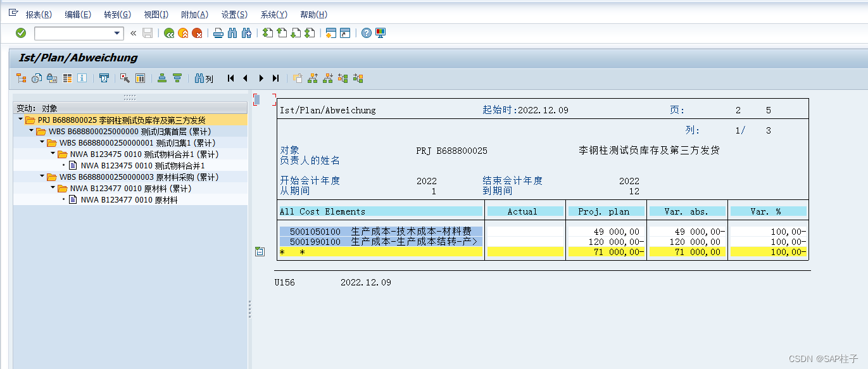This screenshot has width=868, height=369.
Task: Collapse command field with double-chevron
Action: pyautogui.click(x=134, y=34)
